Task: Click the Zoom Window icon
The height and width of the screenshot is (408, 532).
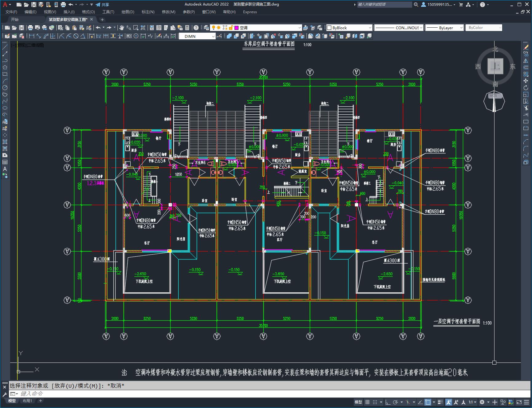Action: 136,28
